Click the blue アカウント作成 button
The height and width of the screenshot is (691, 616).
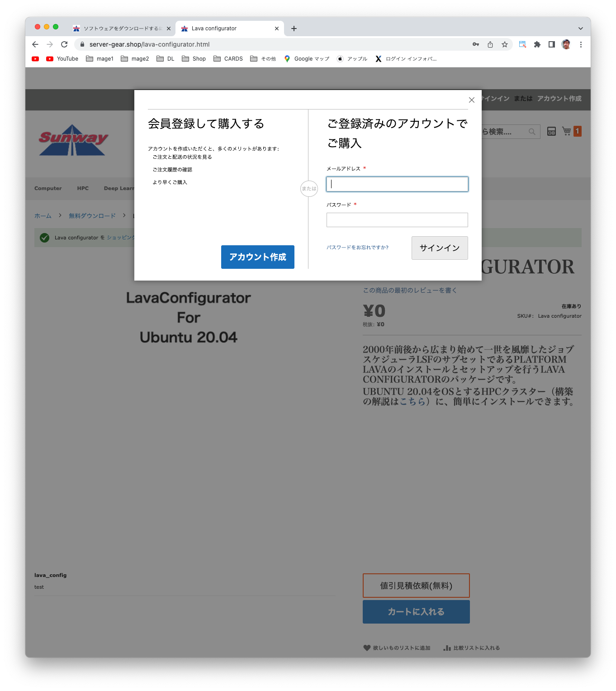coord(258,257)
